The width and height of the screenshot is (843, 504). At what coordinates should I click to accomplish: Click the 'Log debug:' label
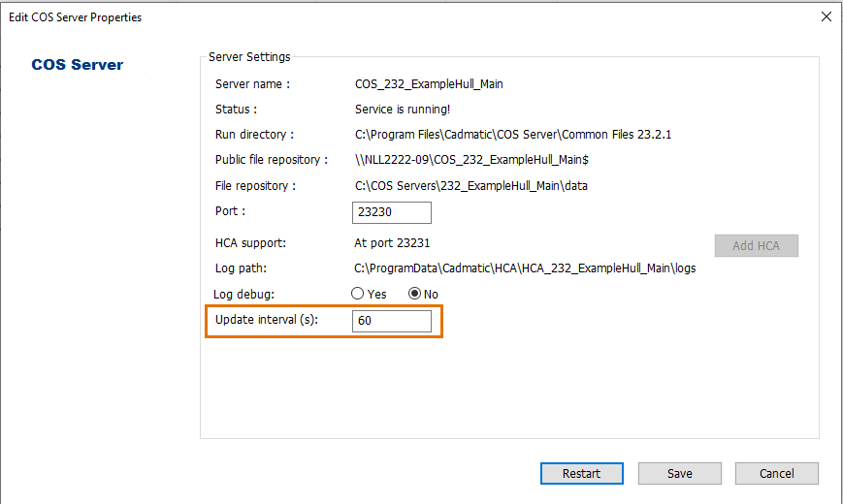click(x=244, y=294)
